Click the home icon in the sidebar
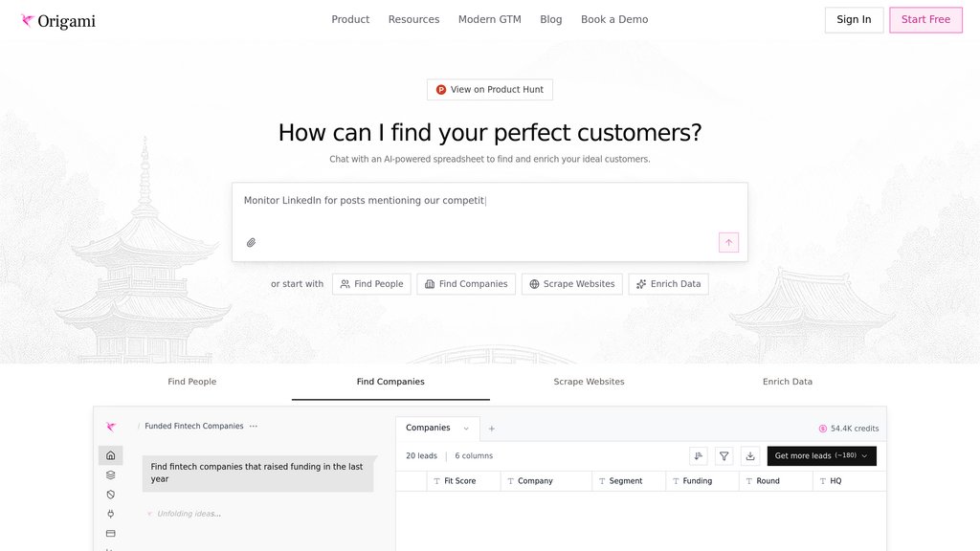 coord(110,455)
